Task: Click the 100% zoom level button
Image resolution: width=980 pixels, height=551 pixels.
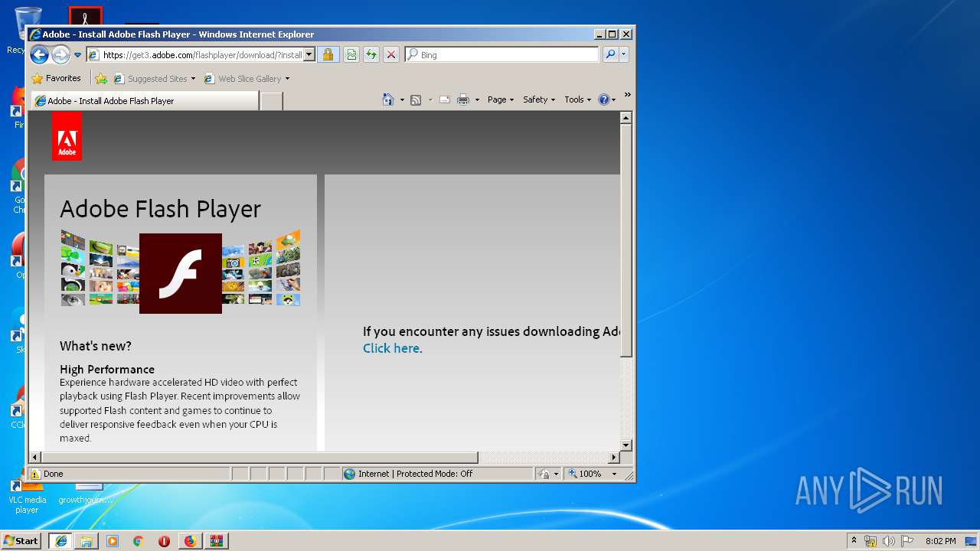Action: pyautogui.click(x=585, y=474)
